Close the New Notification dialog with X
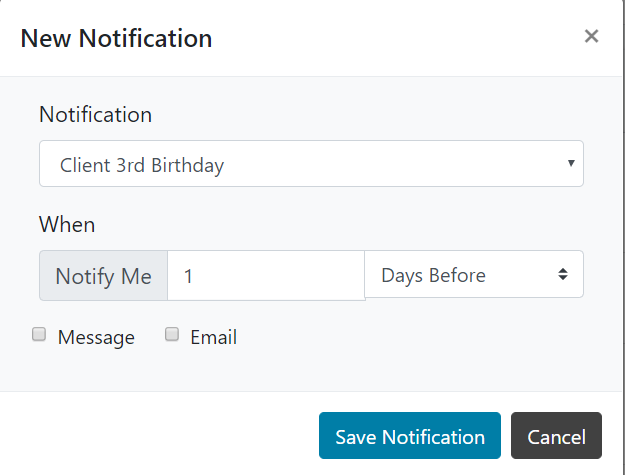Image resolution: width=625 pixels, height=475 pixels. pos(591,37)
